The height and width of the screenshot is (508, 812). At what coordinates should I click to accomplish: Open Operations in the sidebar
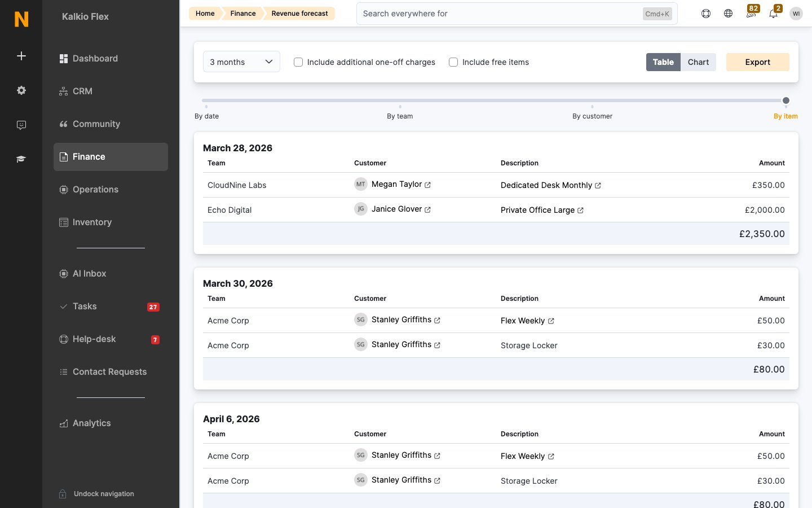[111, 190]
